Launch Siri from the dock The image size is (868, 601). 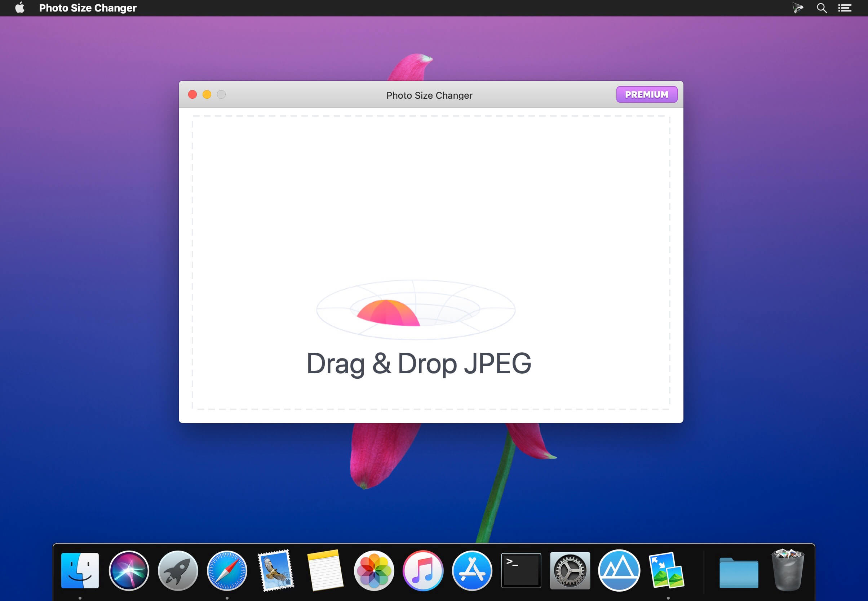pos(129,570)
